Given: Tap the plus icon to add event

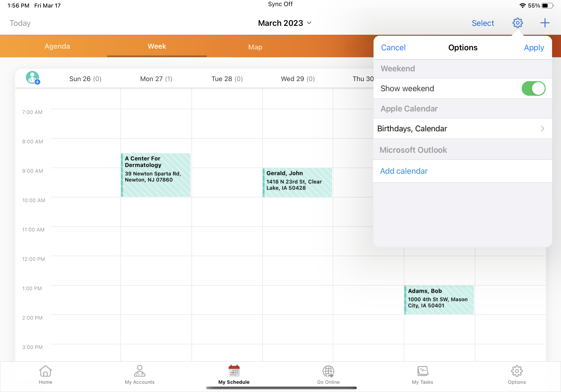Looking at the screenshot, I should (545, 23).
